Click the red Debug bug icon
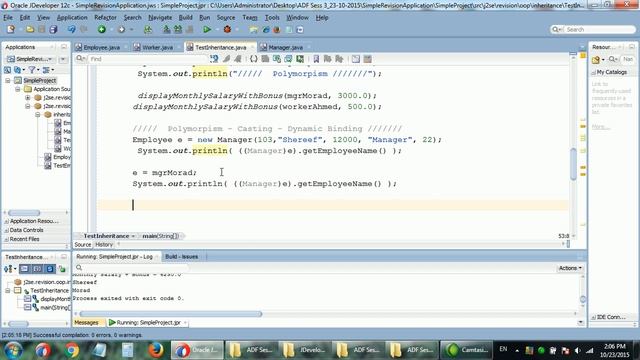This screenshot has width=640, height=360. (227, 29)
